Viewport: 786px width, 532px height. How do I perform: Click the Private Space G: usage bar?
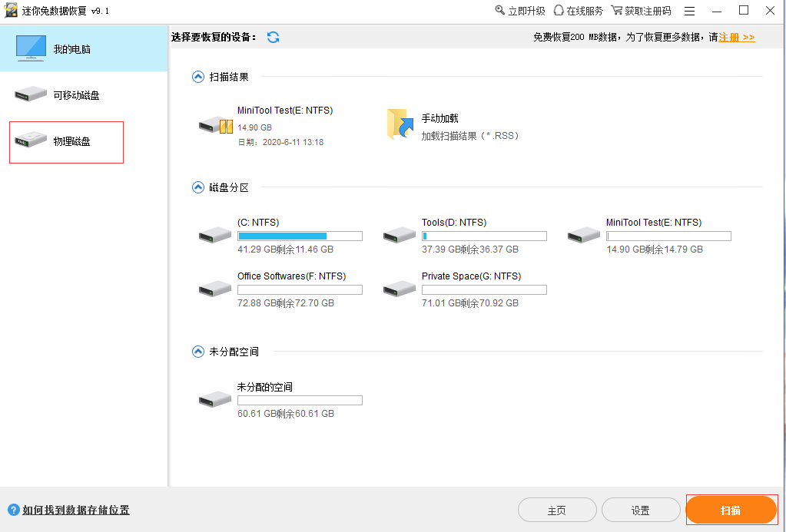[x=484, y=289]
